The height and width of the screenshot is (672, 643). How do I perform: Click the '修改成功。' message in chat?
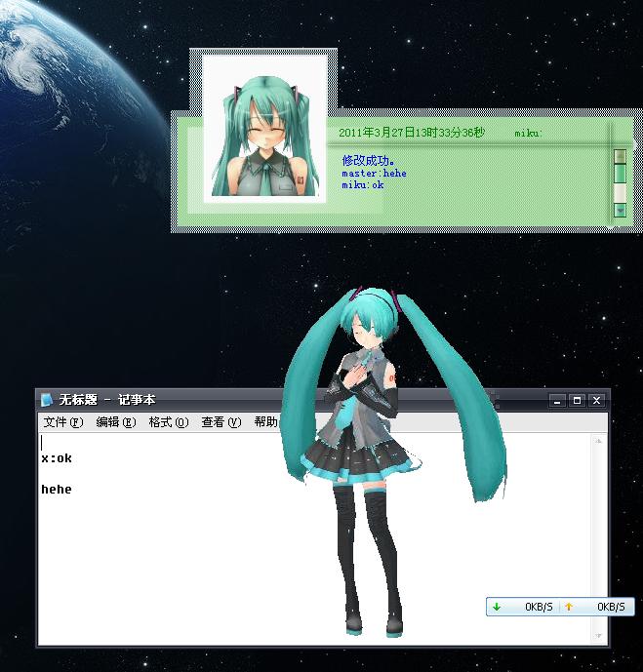tap(368, 161)
